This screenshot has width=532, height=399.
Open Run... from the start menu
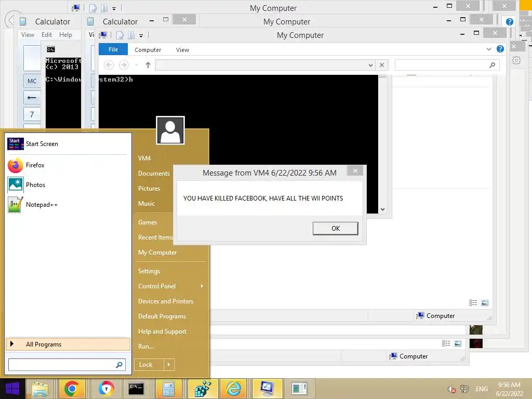click(146, 347)
